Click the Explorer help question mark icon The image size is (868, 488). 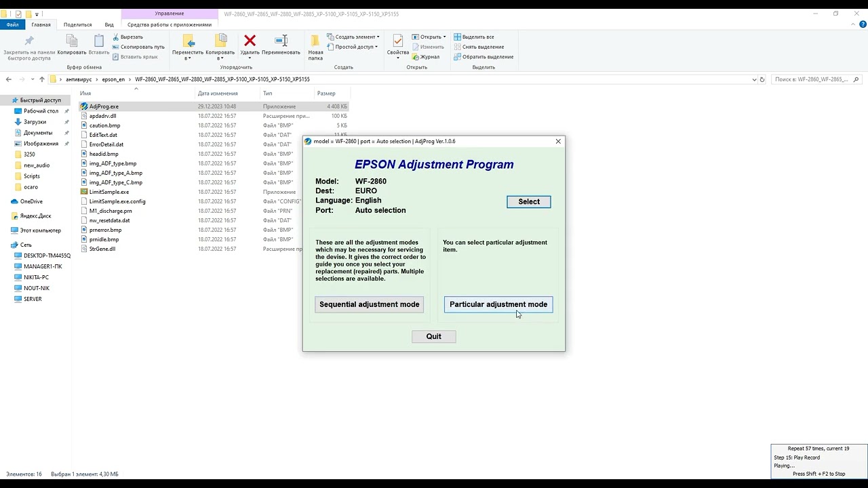(863, 24)
